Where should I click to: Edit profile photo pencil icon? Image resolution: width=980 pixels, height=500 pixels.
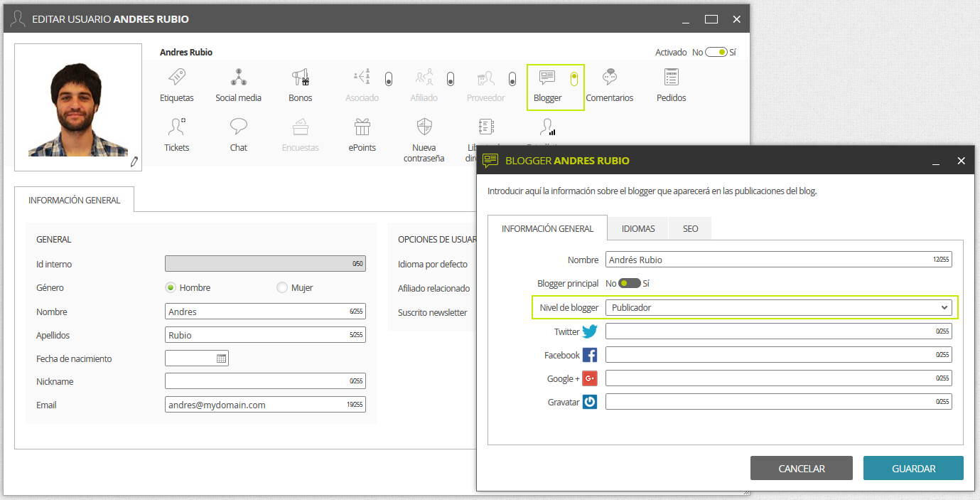click(x=134, y=162)
